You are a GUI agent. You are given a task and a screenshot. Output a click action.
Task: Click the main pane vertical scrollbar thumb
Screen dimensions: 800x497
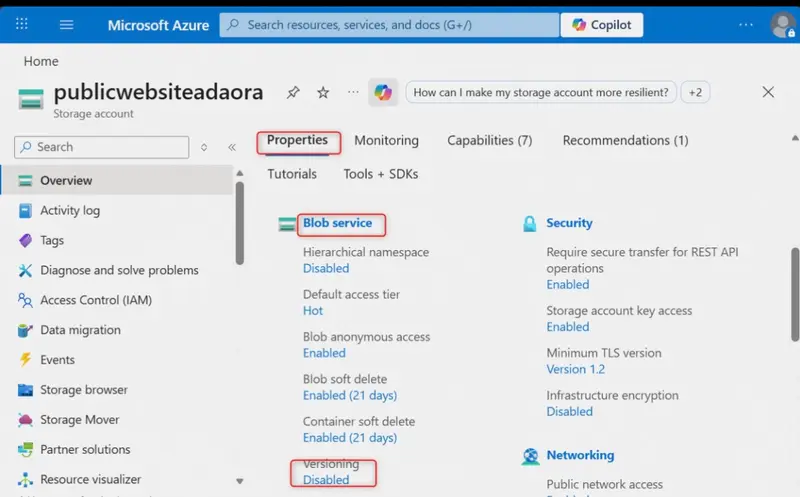click(795, 294)
